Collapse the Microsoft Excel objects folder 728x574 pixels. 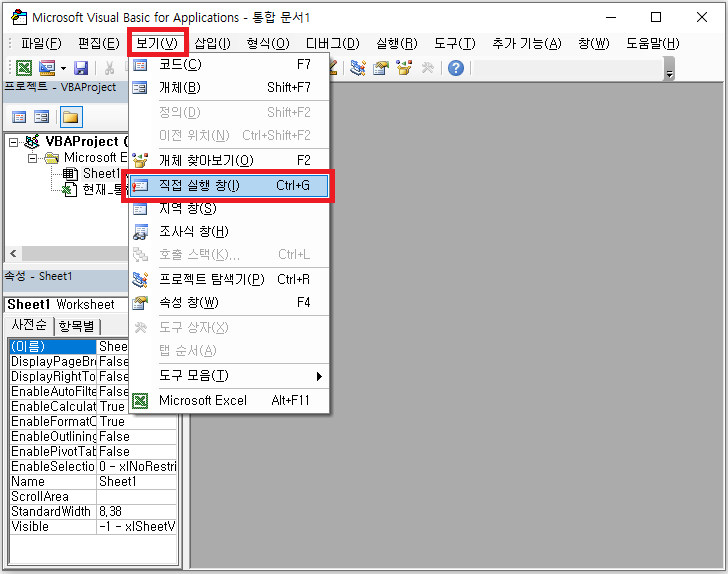(x=32, y=158)
